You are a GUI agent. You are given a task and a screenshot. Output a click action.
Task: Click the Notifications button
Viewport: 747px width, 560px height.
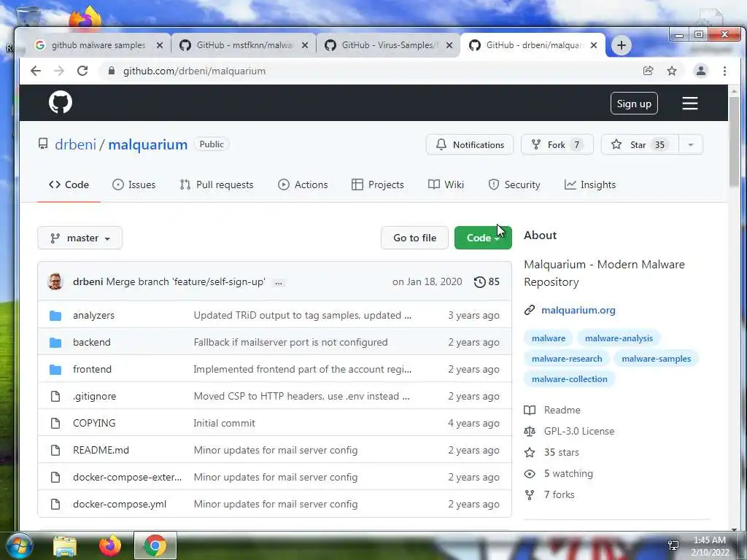(x=470, y=145)
